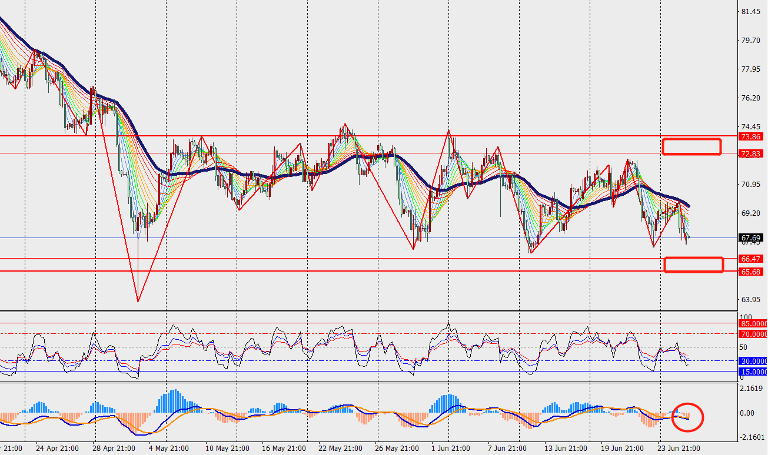This screenshot has width=770, height=455.
Task: Click the 23 Jun 21:00 date label
Action: (x=679, y=448)
